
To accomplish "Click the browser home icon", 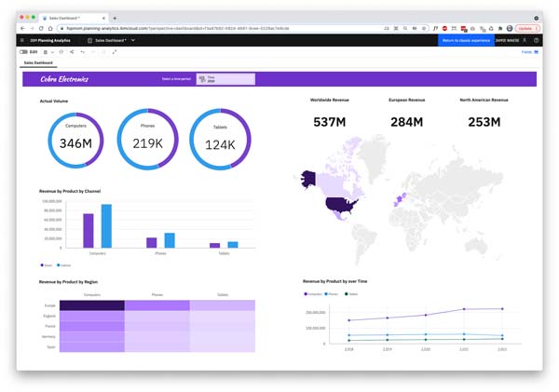I will pyautogui.click(x=50, y=28).
